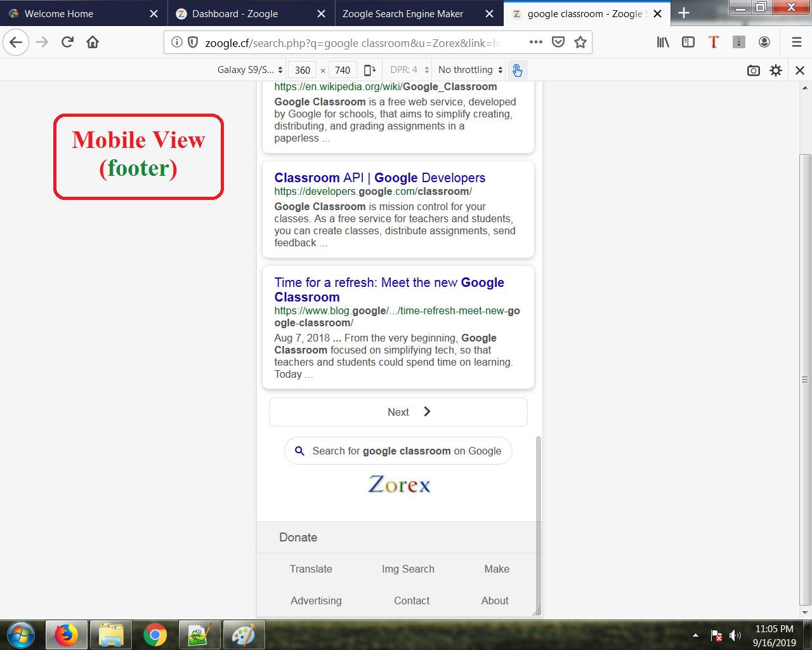Open the Windows Start menu
Viewport: 812px width, 650px height.
[x=21, y=635]
